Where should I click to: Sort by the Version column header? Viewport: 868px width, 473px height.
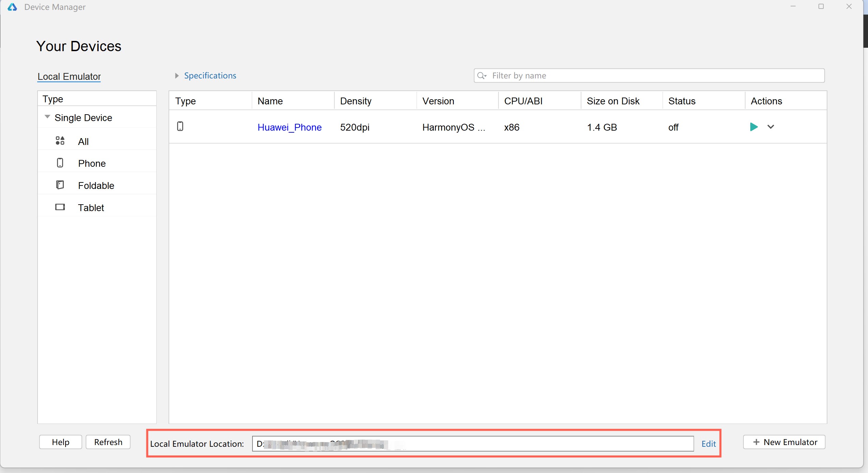coord(458,101)
